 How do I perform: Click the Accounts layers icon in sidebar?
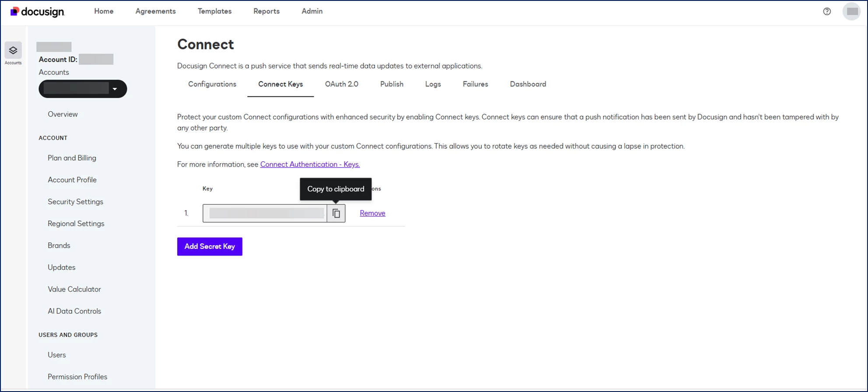pos(13,50)
